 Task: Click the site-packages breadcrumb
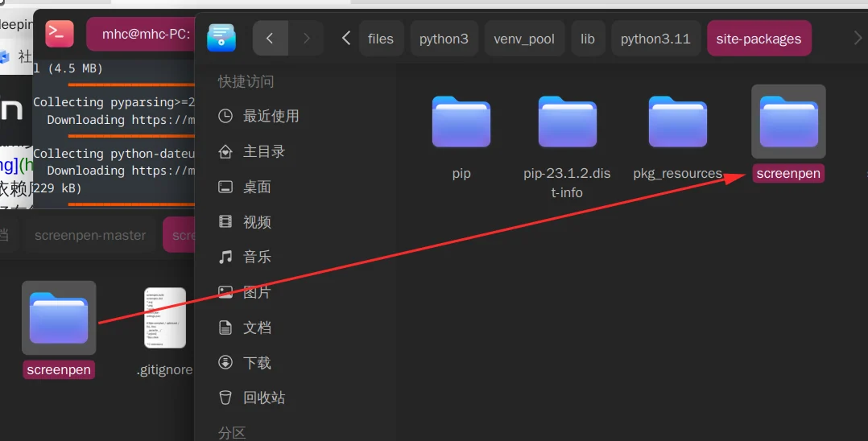tap(759, 39)
